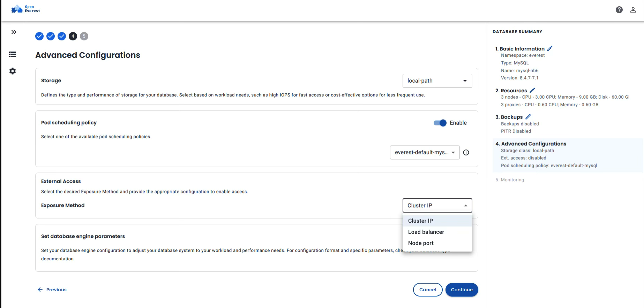
Task: Go to completed step one indicator
Action: click(x=39, y=36)
